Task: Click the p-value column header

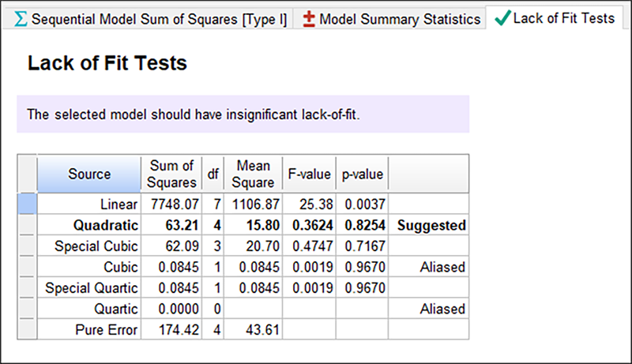Action: [x=362, y=174]
